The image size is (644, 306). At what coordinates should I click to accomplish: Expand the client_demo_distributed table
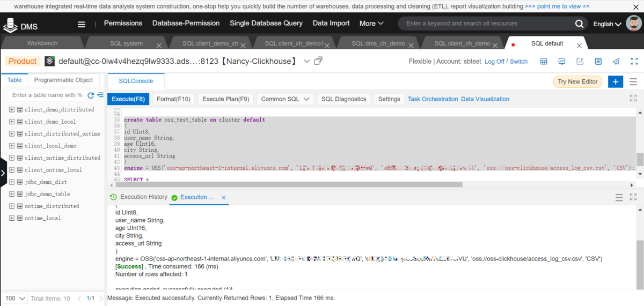tap(12, 109)
